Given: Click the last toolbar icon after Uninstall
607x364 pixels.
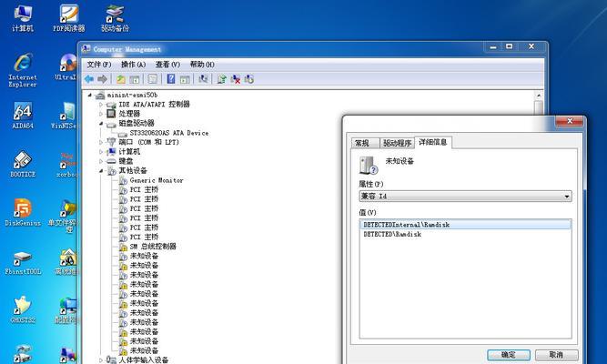Looking at the screenshot, I should [x=248, y=79].
